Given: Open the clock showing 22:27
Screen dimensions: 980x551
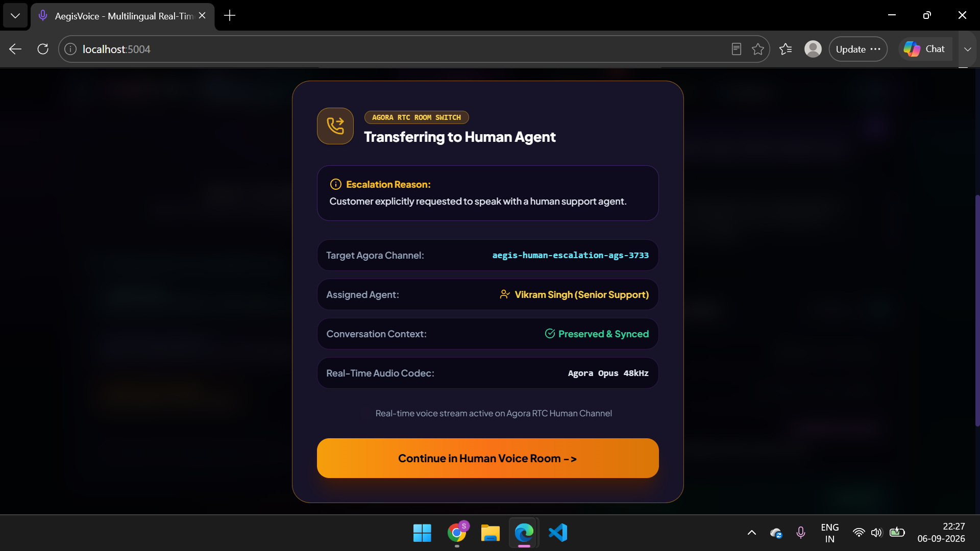Looking at the screenshot, I should pos(941,532).
